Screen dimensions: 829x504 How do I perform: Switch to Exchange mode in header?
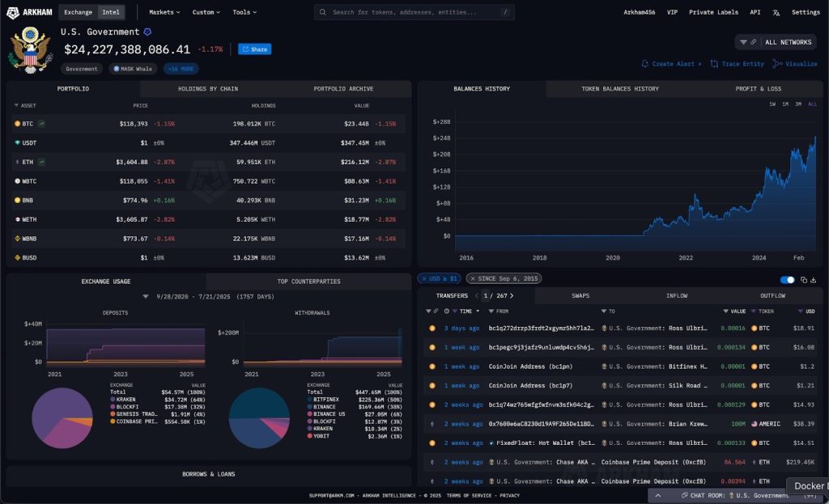pos(79,12)
